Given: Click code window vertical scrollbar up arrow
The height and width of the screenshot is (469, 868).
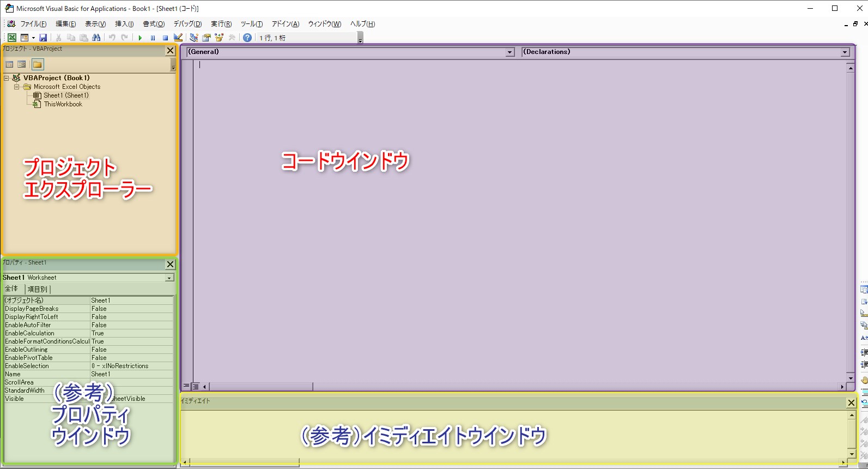Looking at the screenshot, I should coord(850,68).
